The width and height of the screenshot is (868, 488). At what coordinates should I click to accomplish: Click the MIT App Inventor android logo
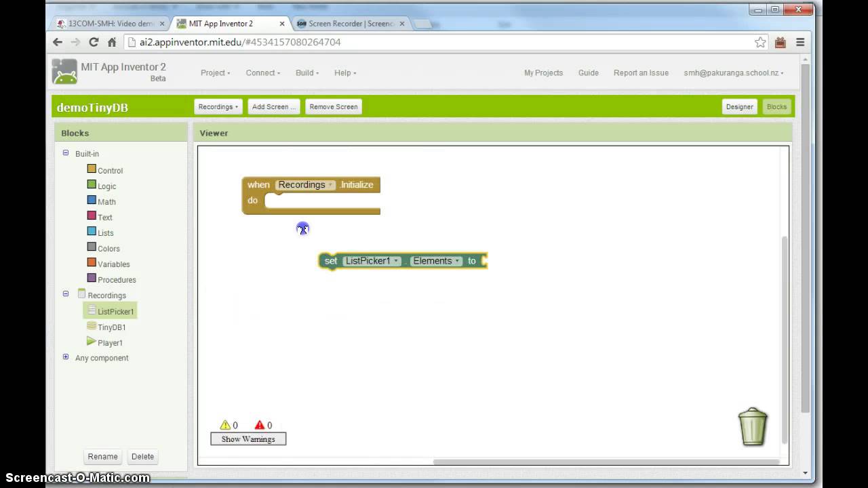pyautogui.click(x=64, y=72)
